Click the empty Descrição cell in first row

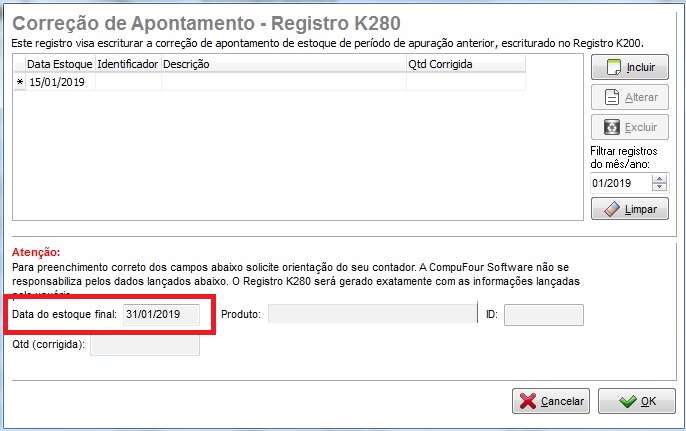point(284,82)
